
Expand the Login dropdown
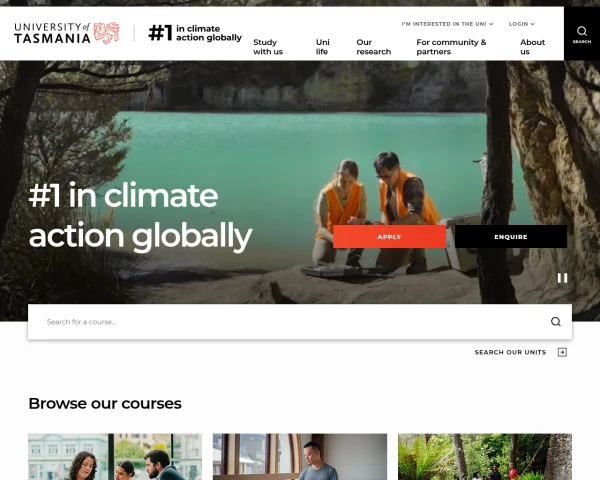tap(522, 24)
